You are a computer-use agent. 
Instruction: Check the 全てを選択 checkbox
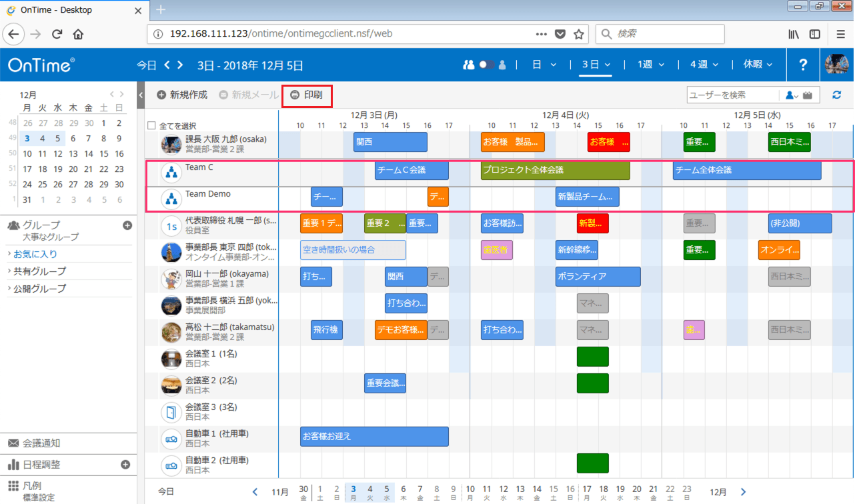151,125
